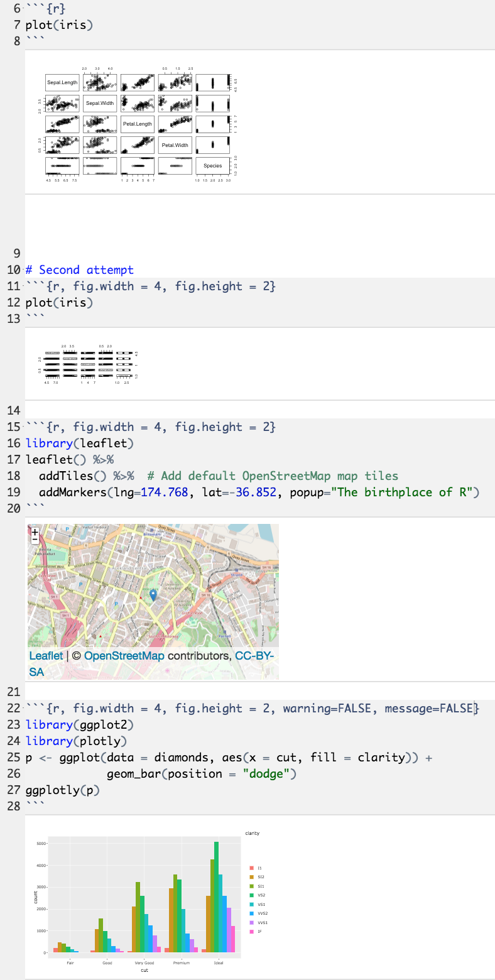The height and width of the screenshot is (980, 495).
Task: Open the OpenStreetMap link
Action: (124, 656)
